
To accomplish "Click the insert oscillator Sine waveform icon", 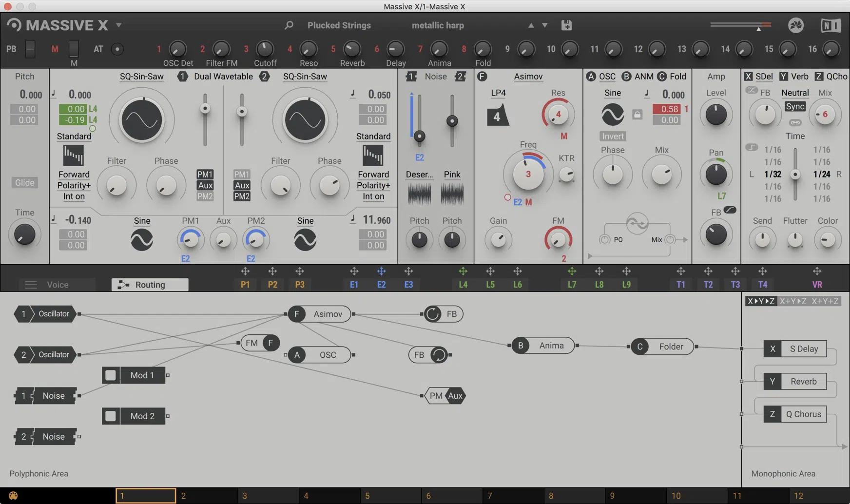I will (x=613, y=115).
